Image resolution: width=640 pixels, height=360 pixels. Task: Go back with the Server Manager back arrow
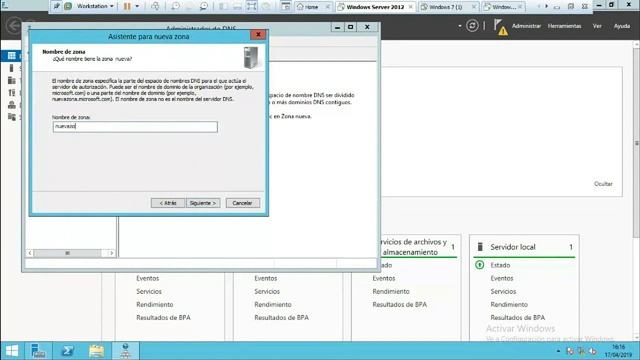point(14,26)
